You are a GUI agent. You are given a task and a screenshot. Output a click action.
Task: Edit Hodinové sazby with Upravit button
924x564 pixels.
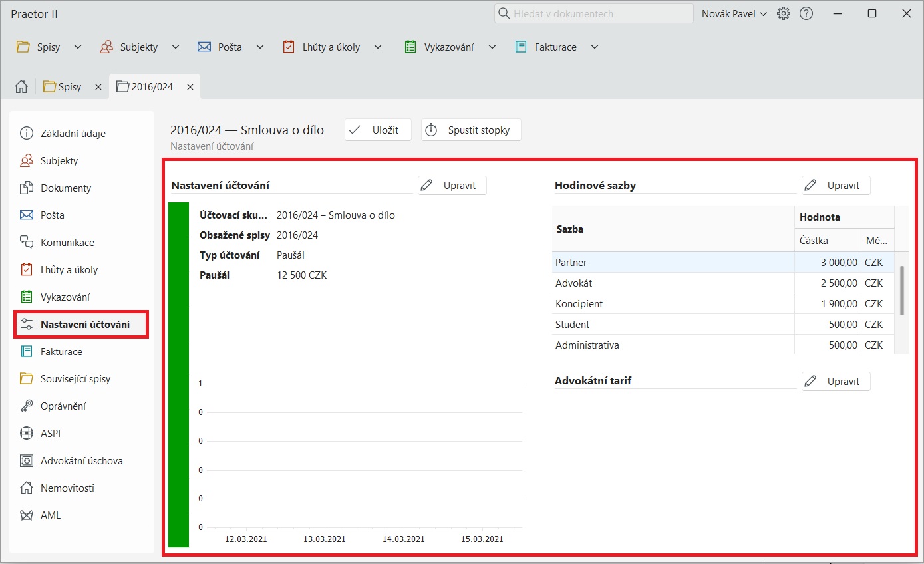836,186
